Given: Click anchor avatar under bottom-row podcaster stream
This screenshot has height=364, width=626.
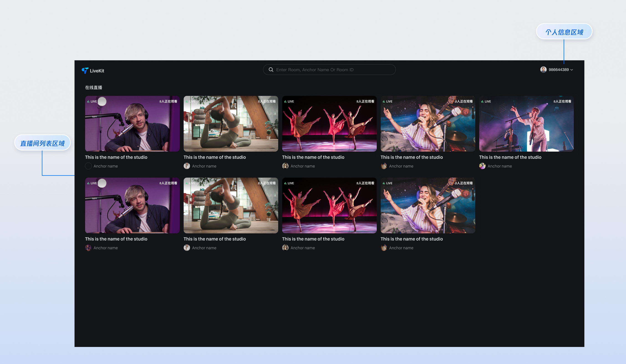Looking at the screenshot, I should [x=88, y=248].
